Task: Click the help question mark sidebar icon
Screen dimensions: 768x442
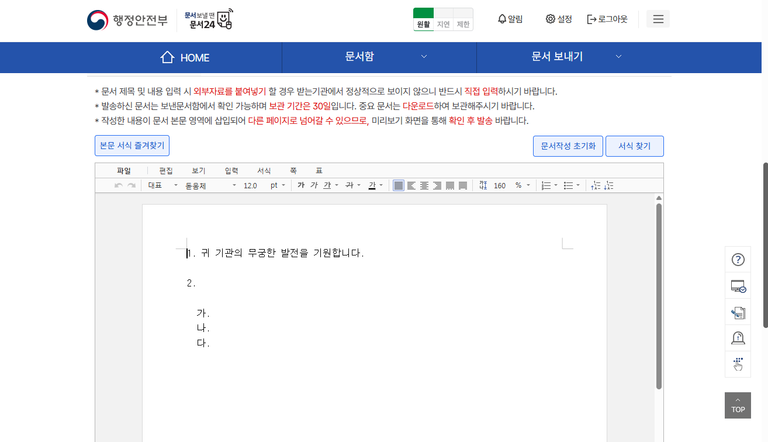Action: 738,260
